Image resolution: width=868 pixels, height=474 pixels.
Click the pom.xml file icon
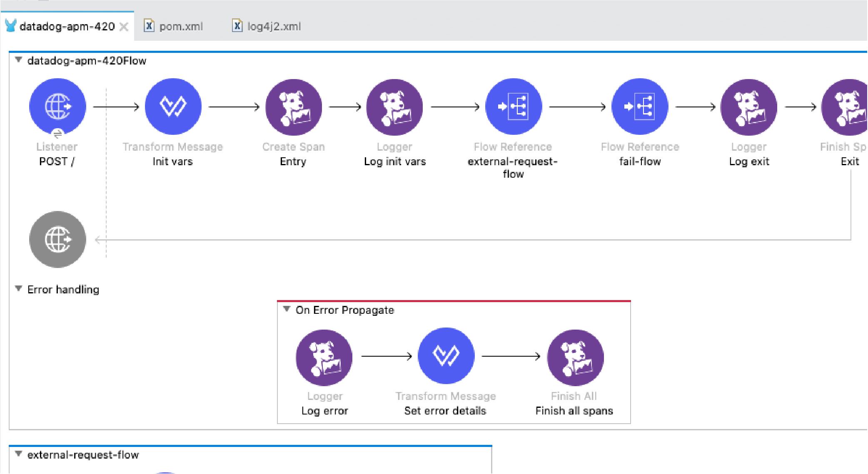[x=149, y=26]
